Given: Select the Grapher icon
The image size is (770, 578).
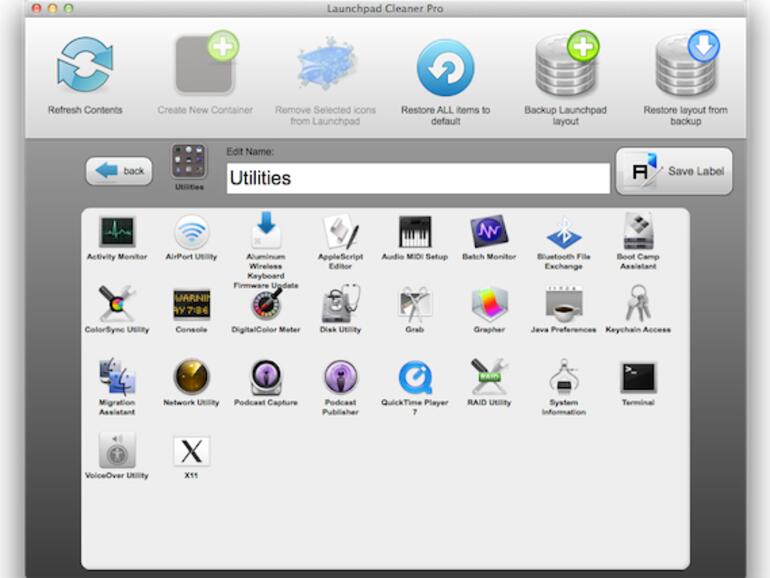Looking at the screenshot, I should click(x=489, y=304).
